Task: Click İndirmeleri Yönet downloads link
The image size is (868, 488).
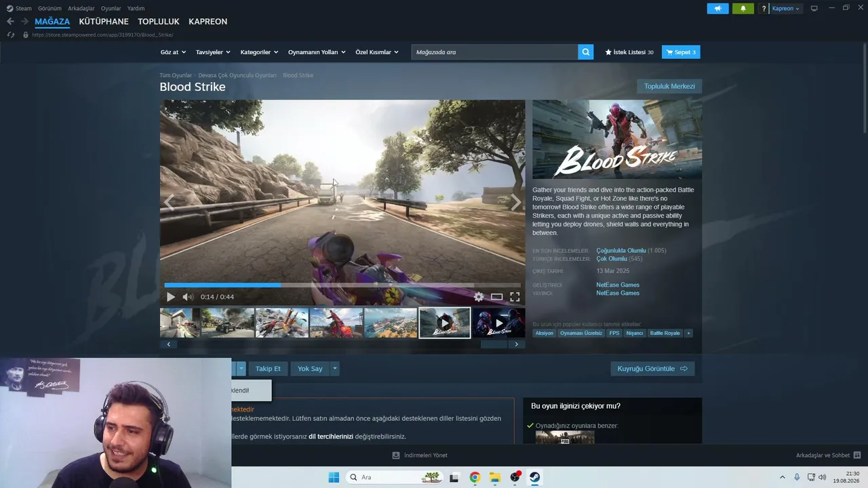Action: [x=420, y=455]
